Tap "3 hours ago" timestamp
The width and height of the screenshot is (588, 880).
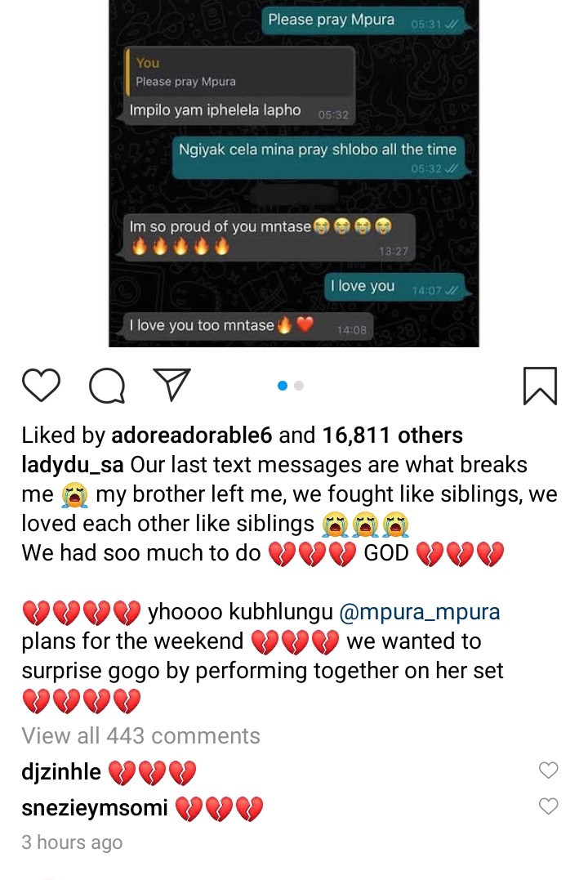[72, 842]
